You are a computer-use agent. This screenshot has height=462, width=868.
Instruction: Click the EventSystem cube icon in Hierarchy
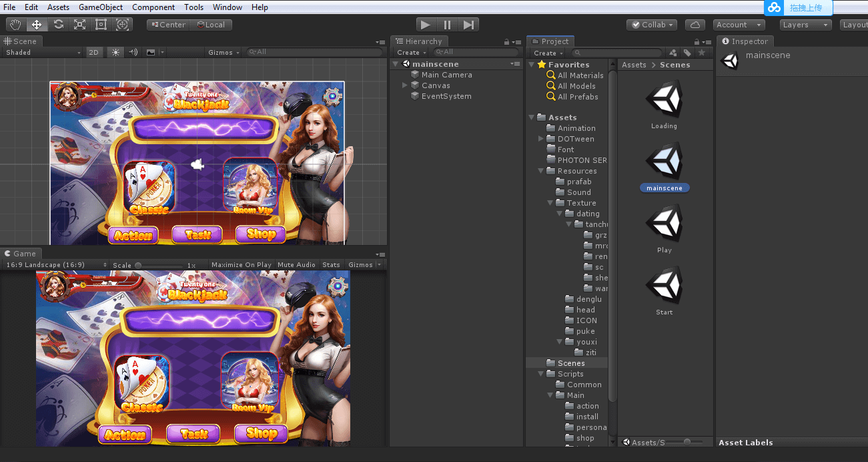[415, 96]
